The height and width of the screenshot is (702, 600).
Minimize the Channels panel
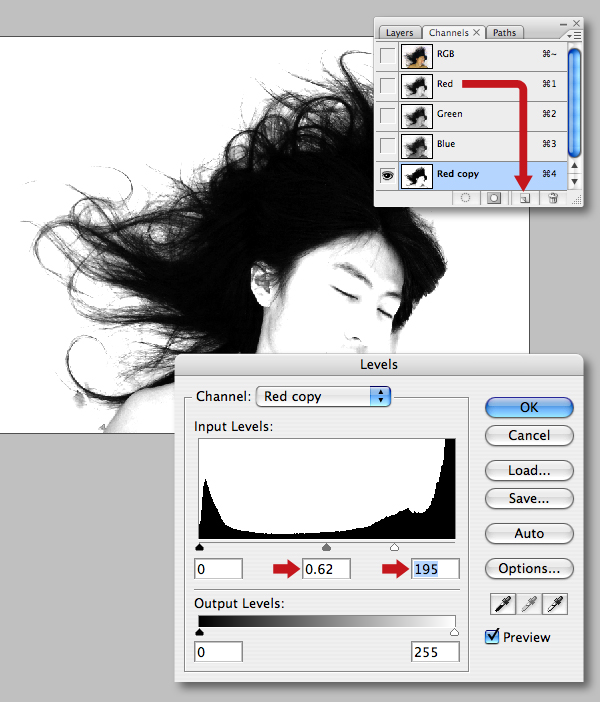(563, 23)
